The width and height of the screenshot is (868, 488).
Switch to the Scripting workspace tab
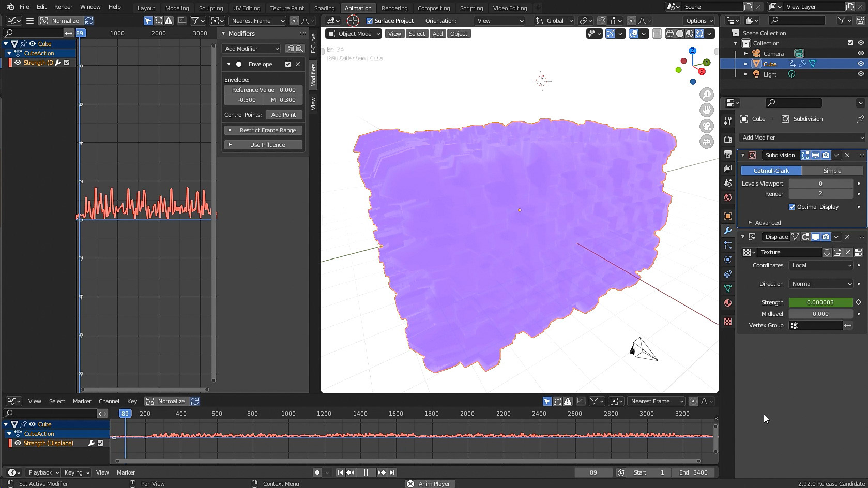tap(471, 8)
